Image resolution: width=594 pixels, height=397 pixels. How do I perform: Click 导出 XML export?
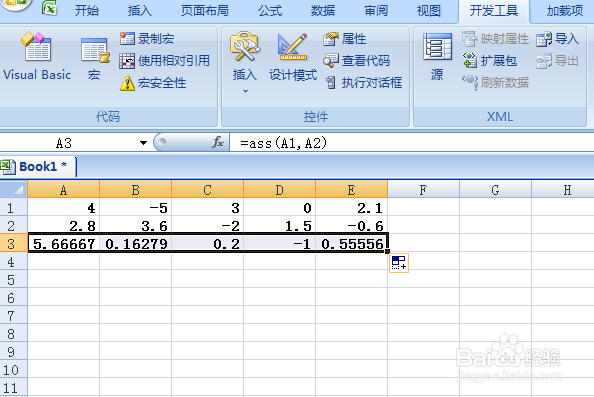tap(558, 61)
